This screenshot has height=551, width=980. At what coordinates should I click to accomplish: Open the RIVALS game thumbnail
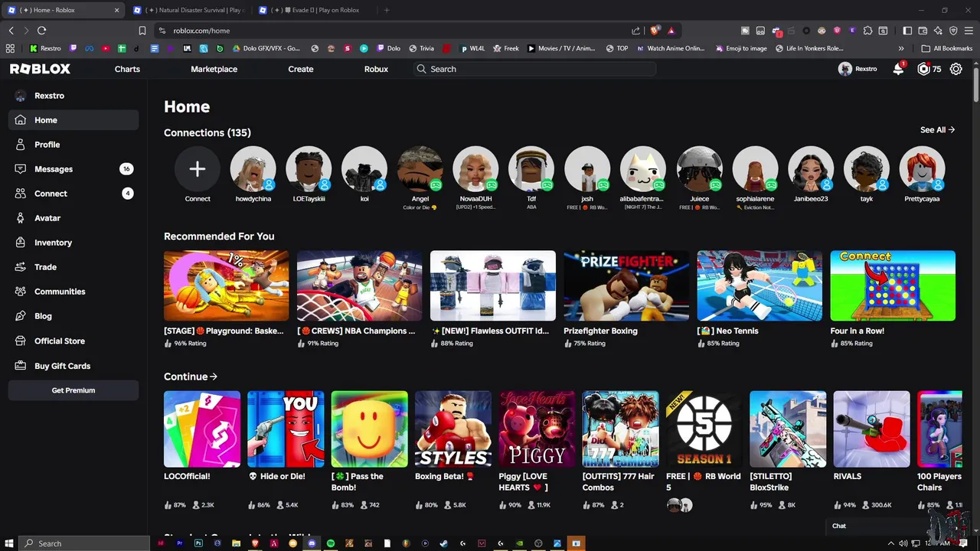pos(871,429)
